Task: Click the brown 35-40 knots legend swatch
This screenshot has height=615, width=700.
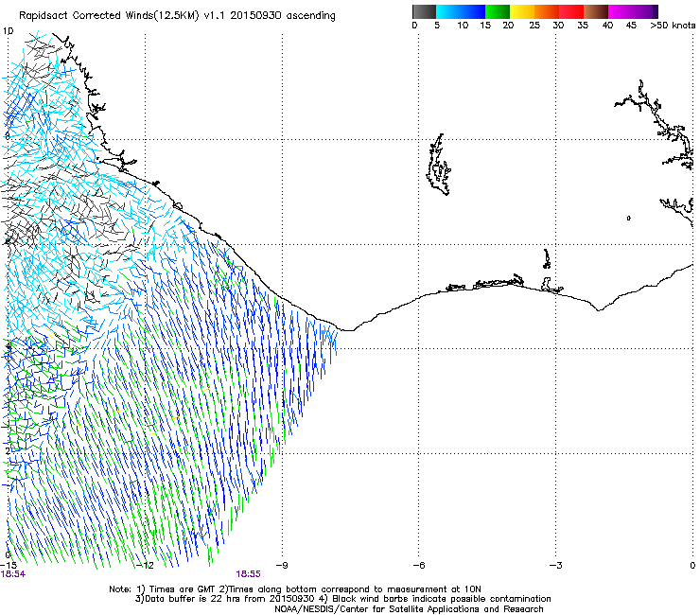Action: click(596, 11)
